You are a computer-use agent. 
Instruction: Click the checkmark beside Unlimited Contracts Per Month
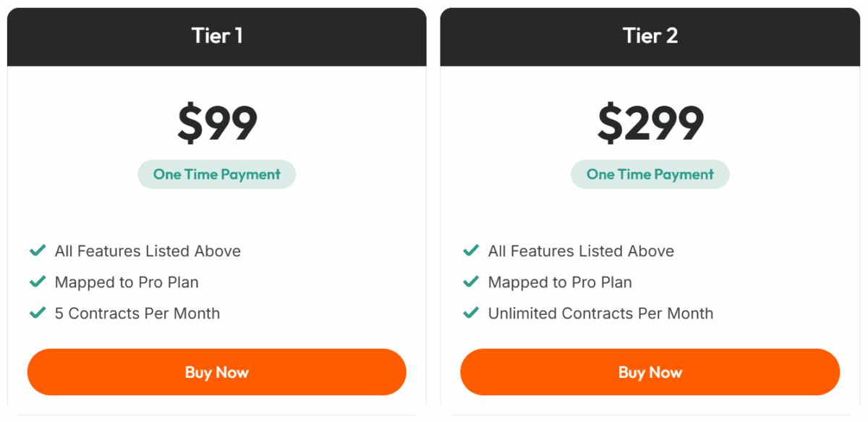[471, 313]
